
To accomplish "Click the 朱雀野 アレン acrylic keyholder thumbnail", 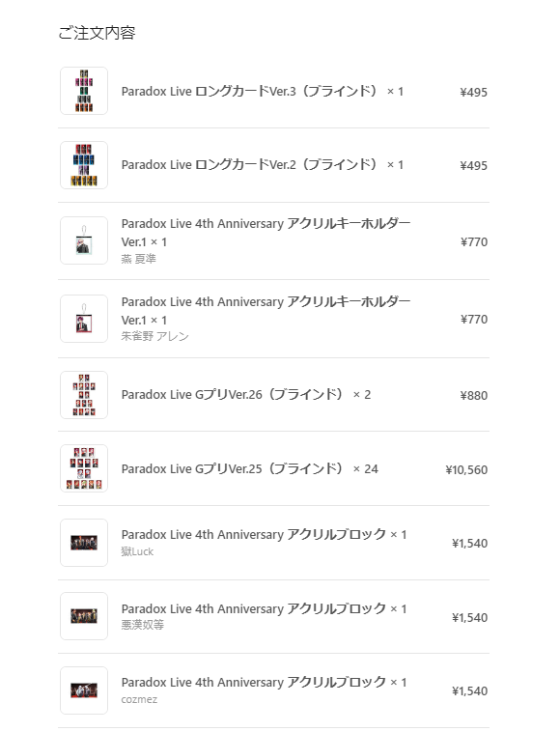I will (x=84, y=319).
